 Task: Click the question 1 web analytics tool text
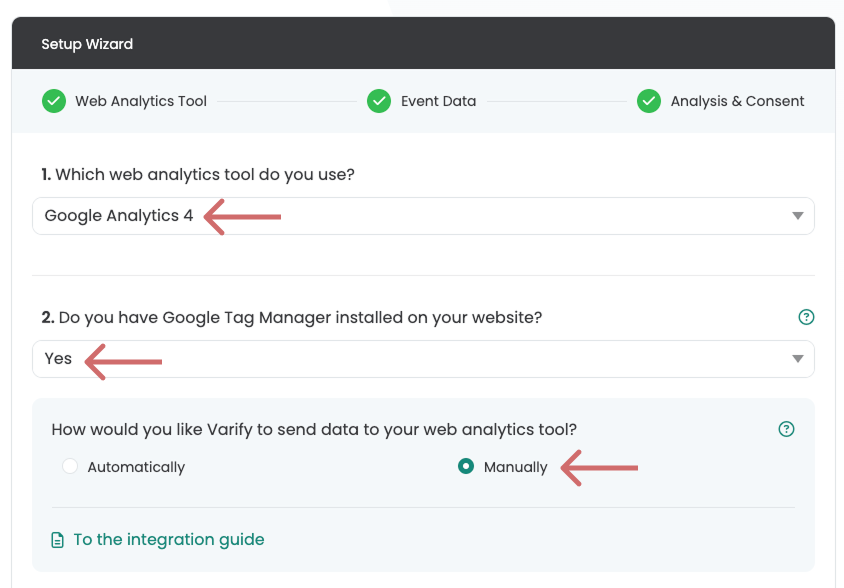click(198, 174)
